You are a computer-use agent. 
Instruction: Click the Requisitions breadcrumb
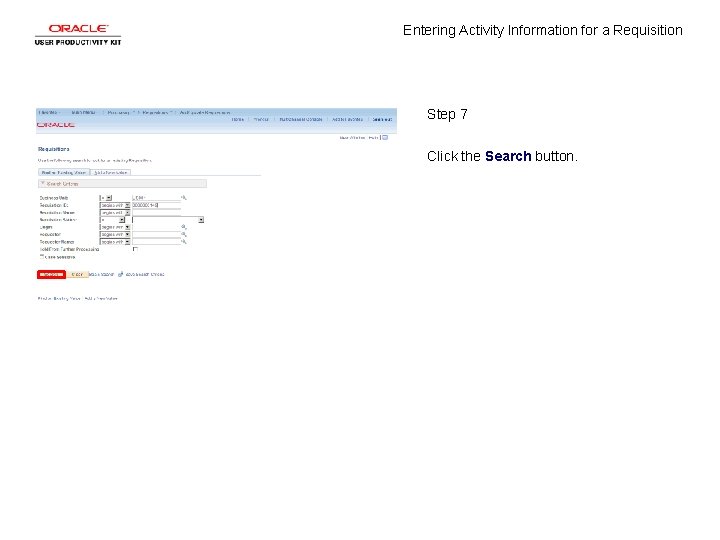tap(155, 112)
